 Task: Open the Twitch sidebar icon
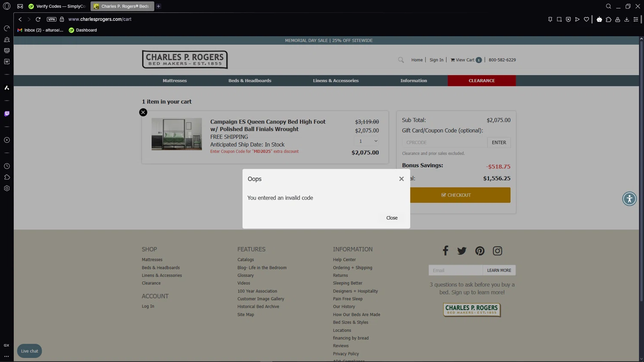pyautogui.click(x=7, y=114)
